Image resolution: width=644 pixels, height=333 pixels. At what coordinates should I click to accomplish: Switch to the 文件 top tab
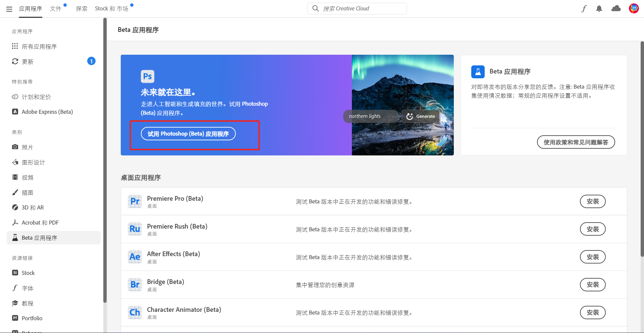(x=56, y=9)
